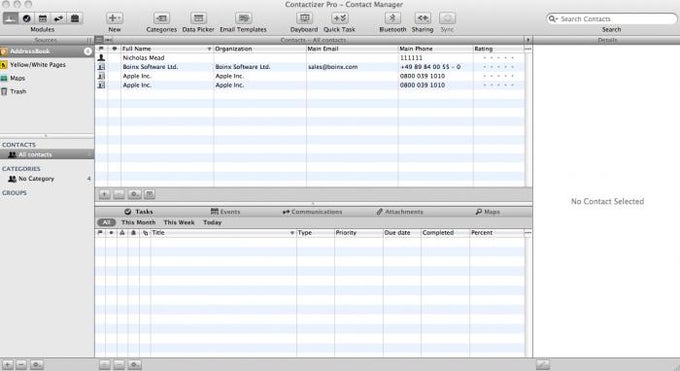Open the Dayboard
This screenshot has height=371, width=680.
coord(304,18)
